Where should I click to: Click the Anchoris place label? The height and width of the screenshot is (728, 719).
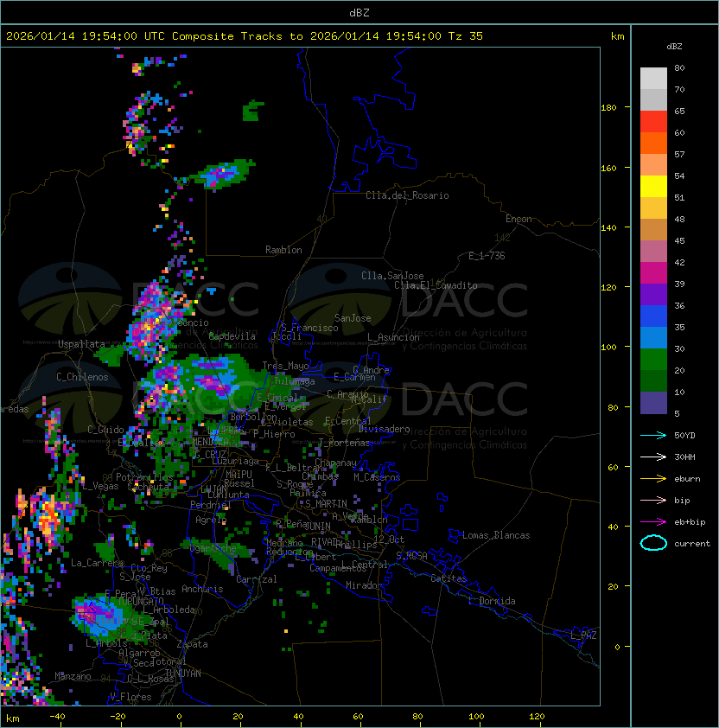[202, 589]
